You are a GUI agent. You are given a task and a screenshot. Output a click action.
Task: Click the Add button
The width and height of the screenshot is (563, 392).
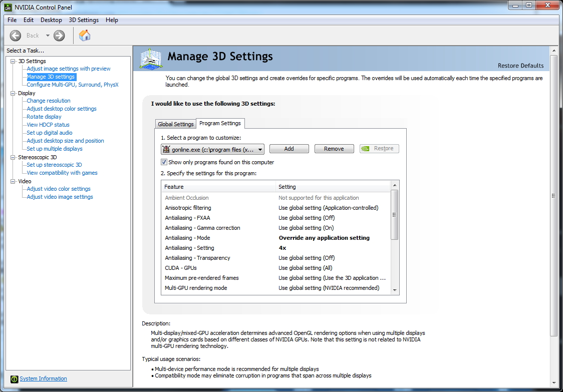pos(289,149)
